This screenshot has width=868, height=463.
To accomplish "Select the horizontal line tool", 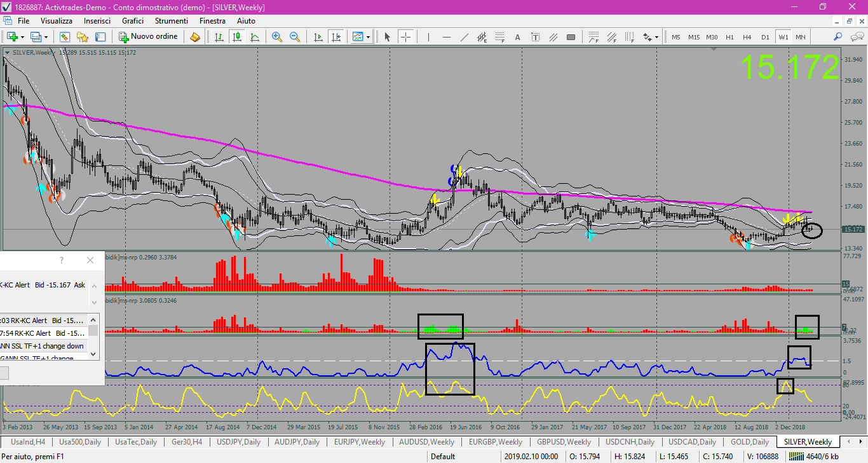I will tap(447, 37).
